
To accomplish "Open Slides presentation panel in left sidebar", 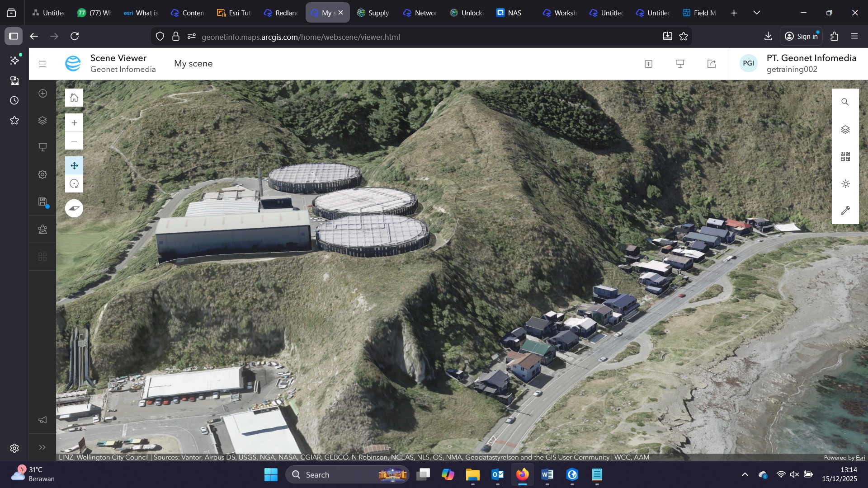I will 42,147.
